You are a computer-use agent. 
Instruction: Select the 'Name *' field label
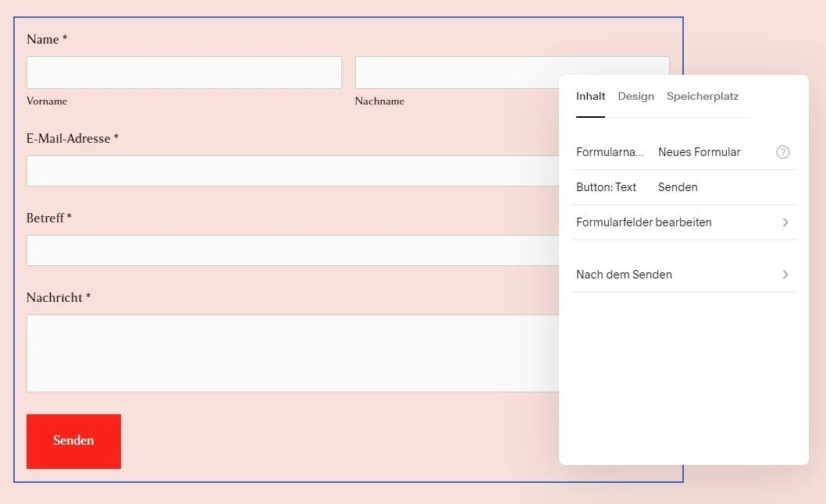[x=47, y=40]
